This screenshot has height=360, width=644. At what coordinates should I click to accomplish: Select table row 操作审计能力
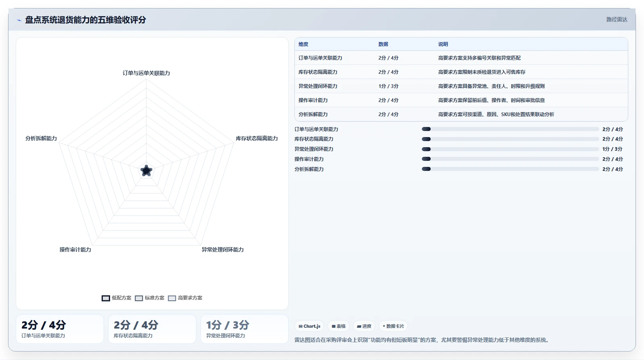(x=461, y=100)
